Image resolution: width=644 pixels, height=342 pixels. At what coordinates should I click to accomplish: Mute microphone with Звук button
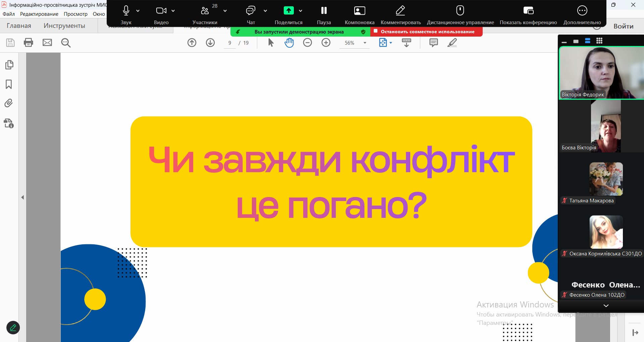click(x=126, y=15)
